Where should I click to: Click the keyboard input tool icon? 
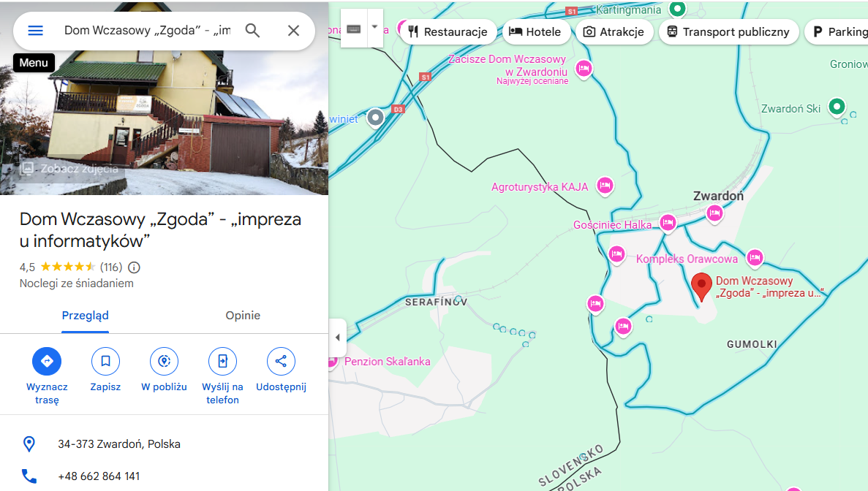point(354,28)
